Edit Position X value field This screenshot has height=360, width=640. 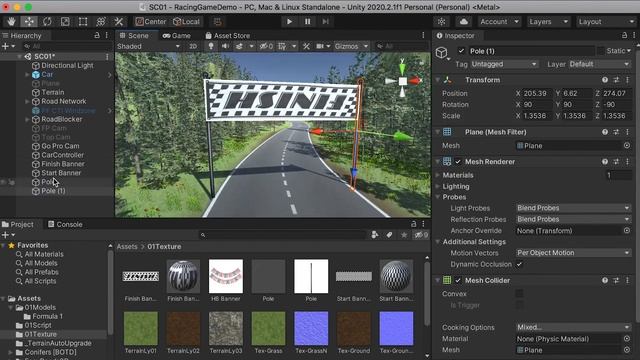click(x=537, y=93)
